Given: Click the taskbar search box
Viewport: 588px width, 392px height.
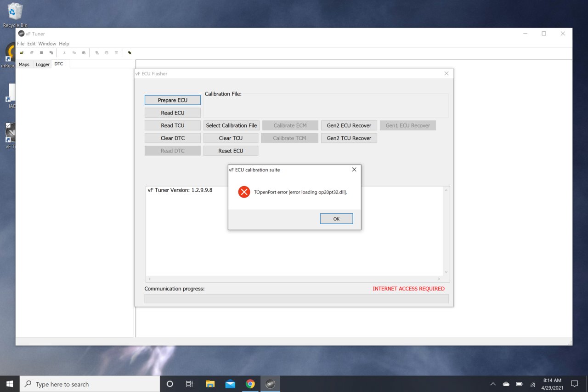Looking at the screenshot, I should [90, 384].
